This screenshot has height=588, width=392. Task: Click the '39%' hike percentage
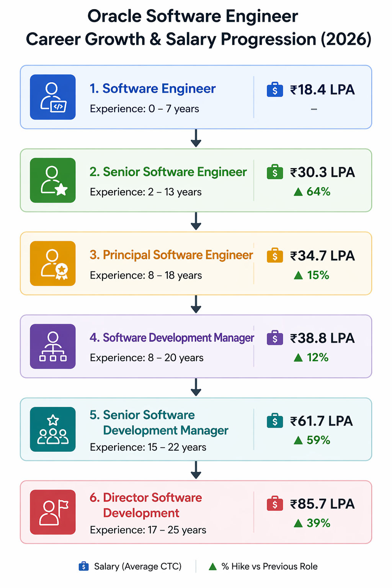[x=318, y=523]
